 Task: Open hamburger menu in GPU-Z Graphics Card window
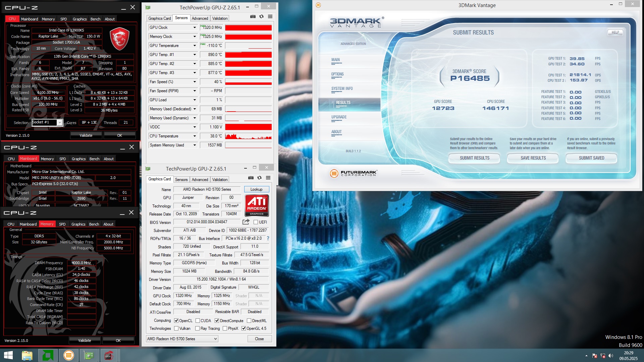coord(268,178)
